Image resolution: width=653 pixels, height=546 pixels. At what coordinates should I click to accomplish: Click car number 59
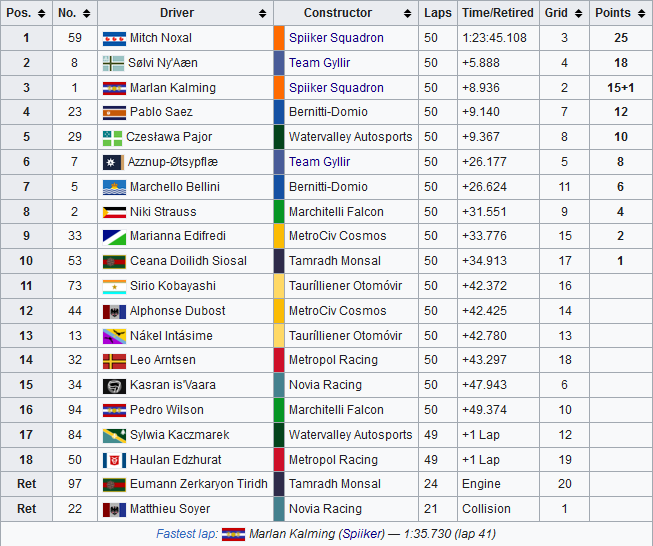click(x=75, y=38)
